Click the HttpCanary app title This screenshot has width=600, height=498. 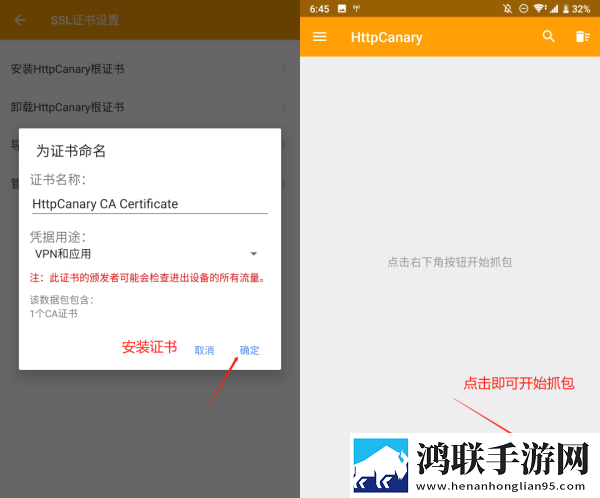click(386, 37)
